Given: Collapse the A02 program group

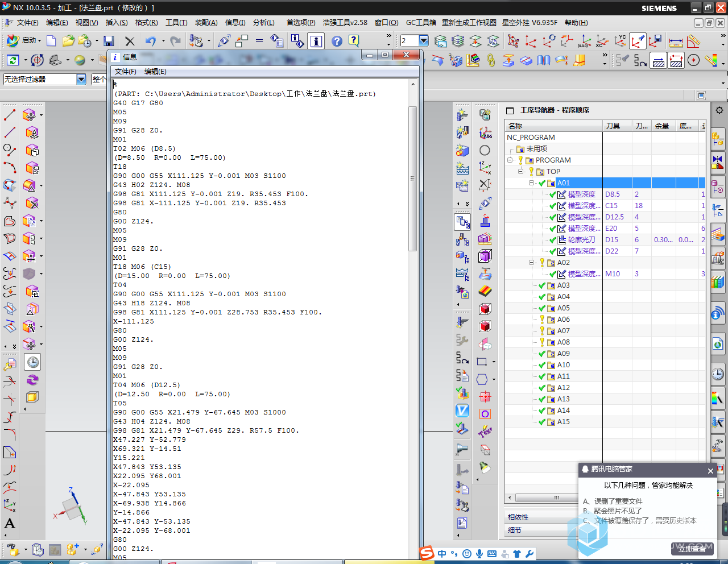Looking at the screenshot, I should (x=532, y=262).
